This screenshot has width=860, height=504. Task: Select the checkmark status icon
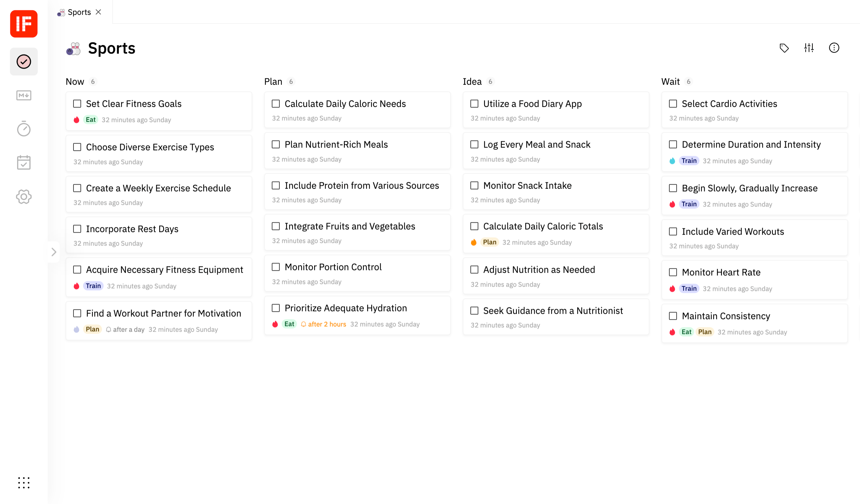(x=24, y=62)
